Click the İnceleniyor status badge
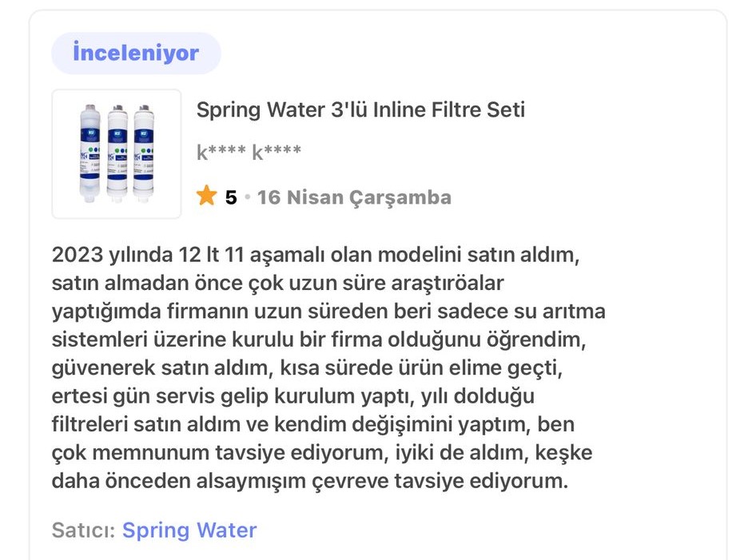The width and height of the screenshot is (756, 560). [x=136, y=53]
